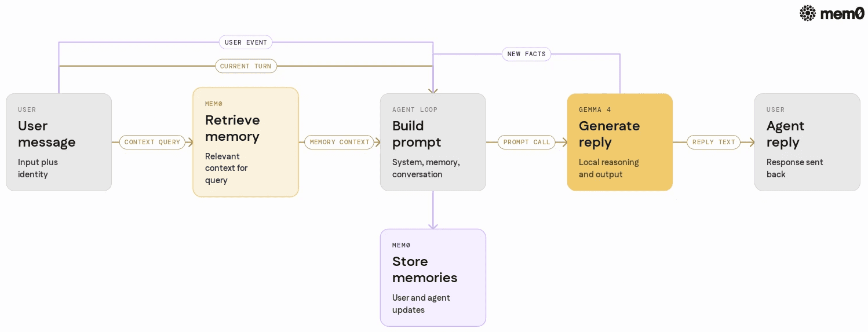Select the Build prompt node
The width and height of the screenshot is (868, 332).
pos(433,142)
